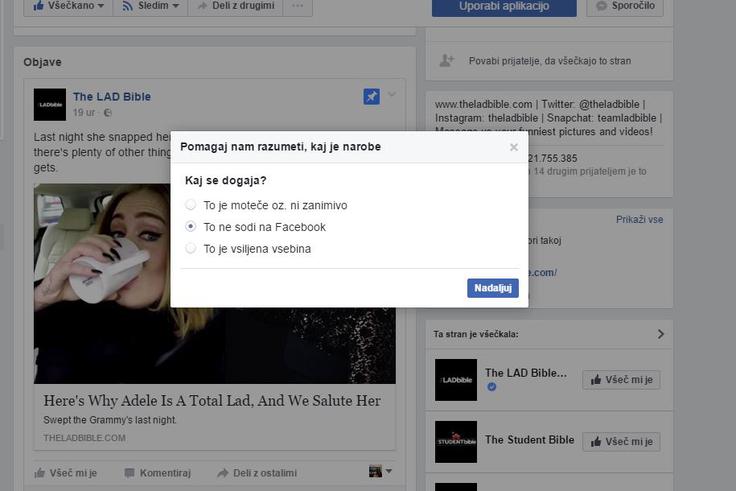Click the invite friends person-plus icon
This screenshot has width=736, height=491.
[446, 61]
